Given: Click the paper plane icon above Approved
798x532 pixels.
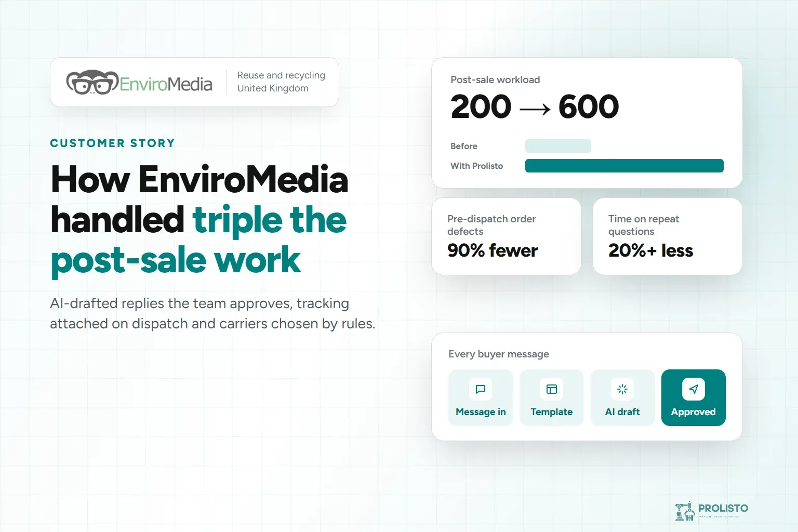Looking at the screenshot, I should (x=694, y=389).
